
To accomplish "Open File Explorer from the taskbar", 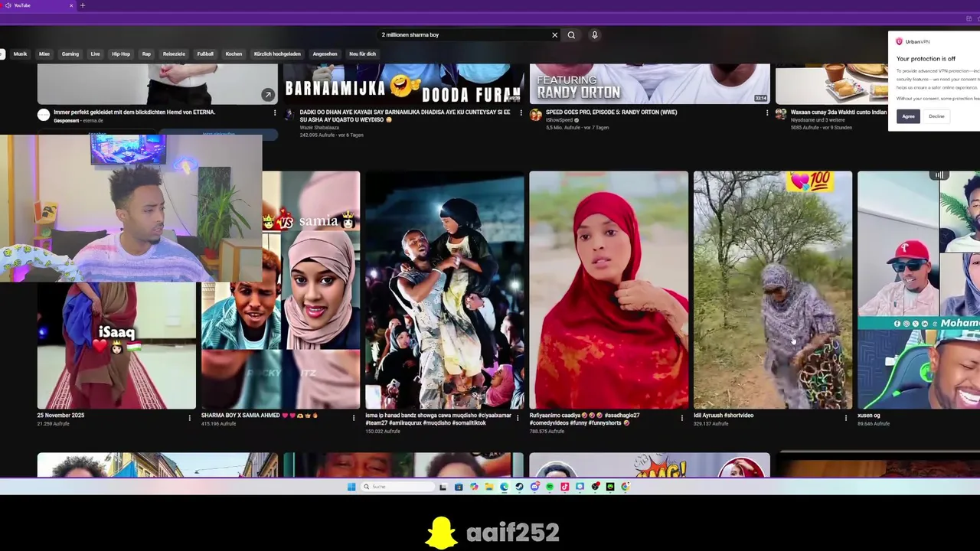I will (x=489, y=487).
